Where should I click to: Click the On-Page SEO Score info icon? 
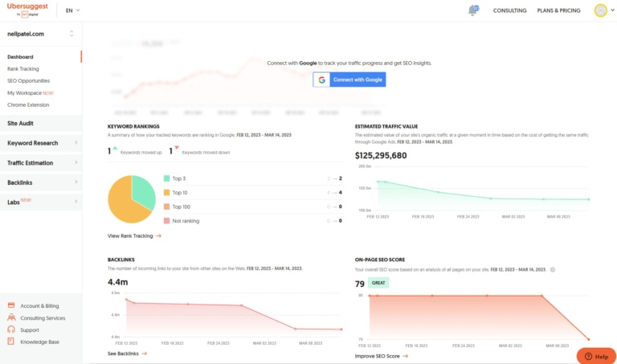point(553,269)
